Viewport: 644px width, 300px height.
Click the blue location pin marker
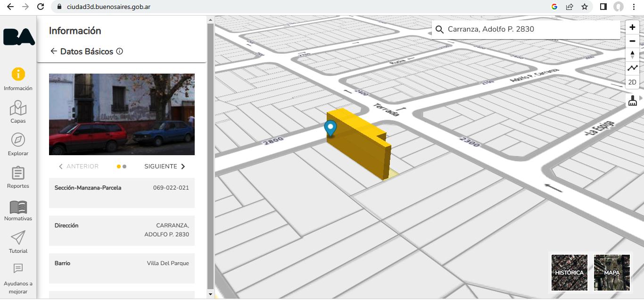pos(330,128)
